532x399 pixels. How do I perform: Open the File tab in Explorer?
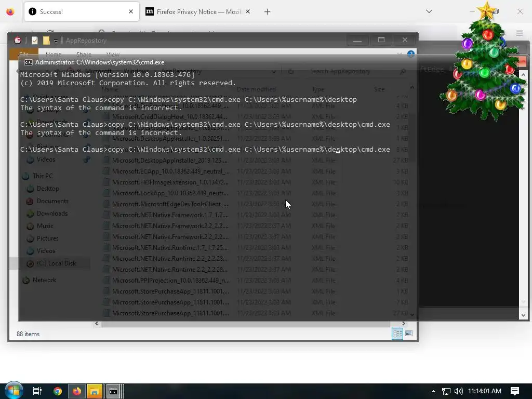pyautogui.click(x=24, y=54)
